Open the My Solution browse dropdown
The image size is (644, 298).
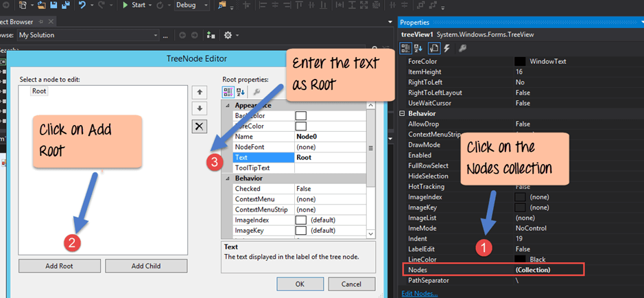pyautogui.click(x=156, y=35)
